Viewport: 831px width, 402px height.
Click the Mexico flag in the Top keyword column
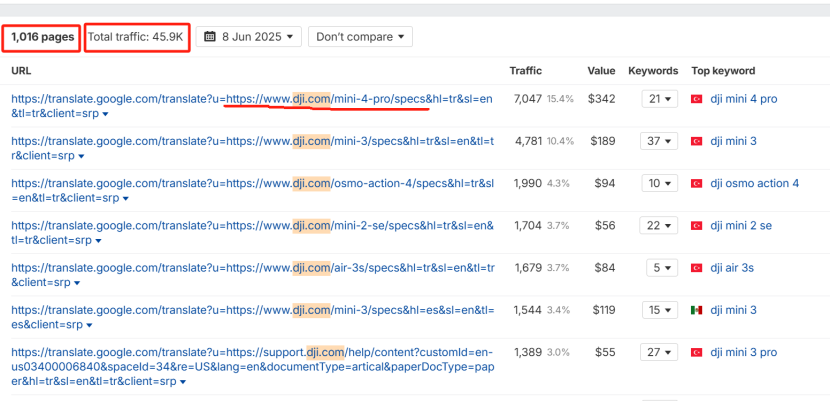point(697,311)
